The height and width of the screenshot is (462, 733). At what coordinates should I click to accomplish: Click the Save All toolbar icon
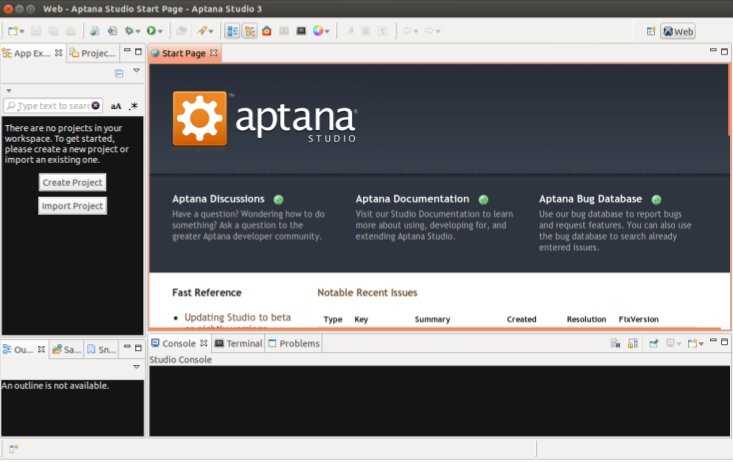(x=53, y=31)
